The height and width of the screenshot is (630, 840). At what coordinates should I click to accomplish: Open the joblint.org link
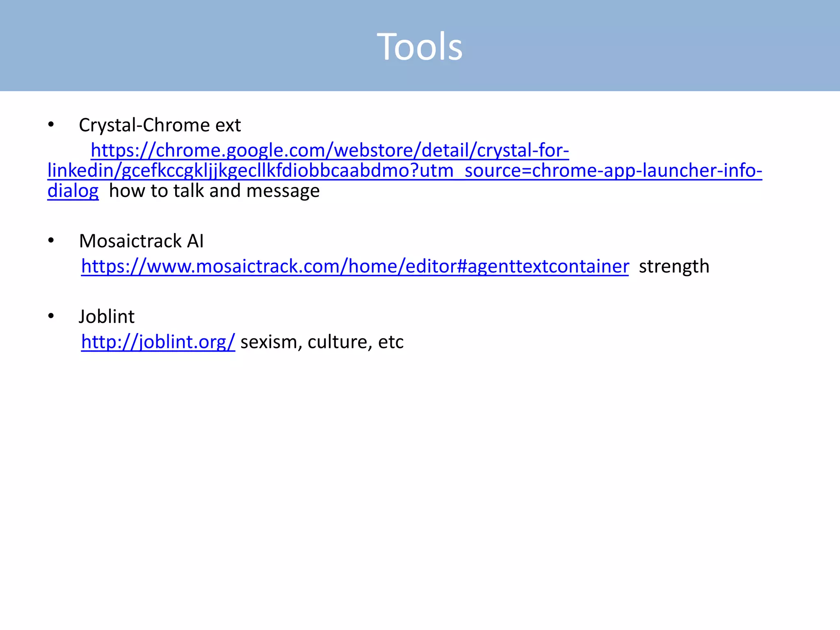point(158,342)
